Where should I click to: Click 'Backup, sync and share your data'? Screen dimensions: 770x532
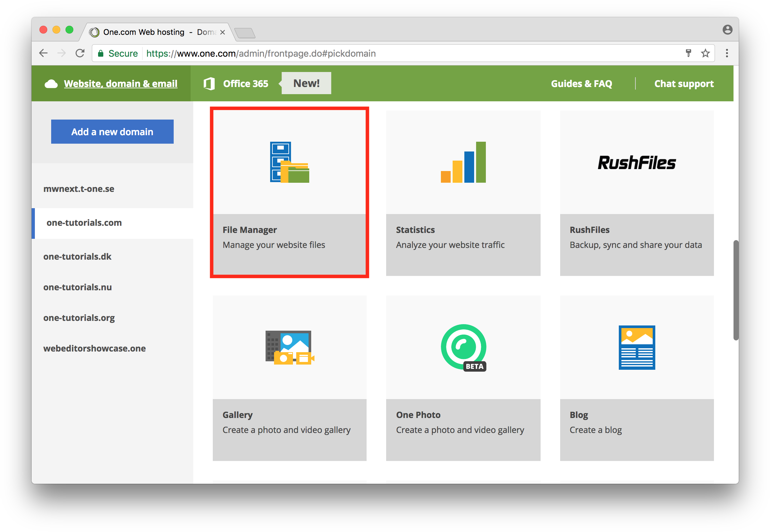(636, 245)
